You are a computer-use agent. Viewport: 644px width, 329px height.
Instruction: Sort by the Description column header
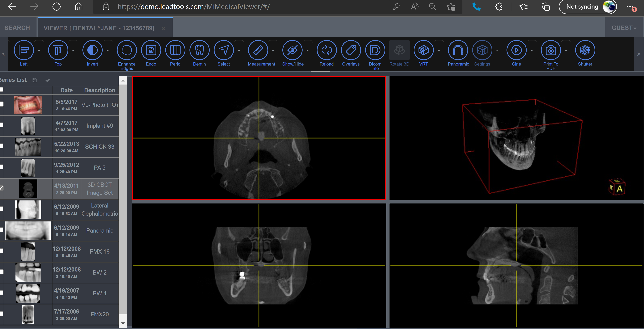[x=99, y=90]
